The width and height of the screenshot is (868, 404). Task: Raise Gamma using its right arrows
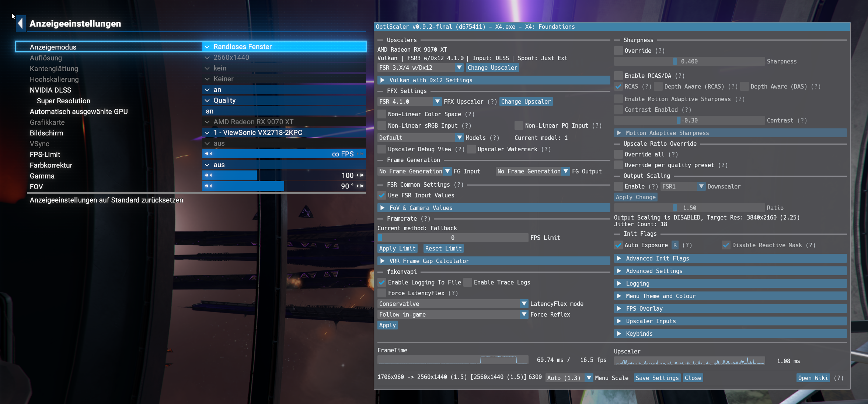360,175
